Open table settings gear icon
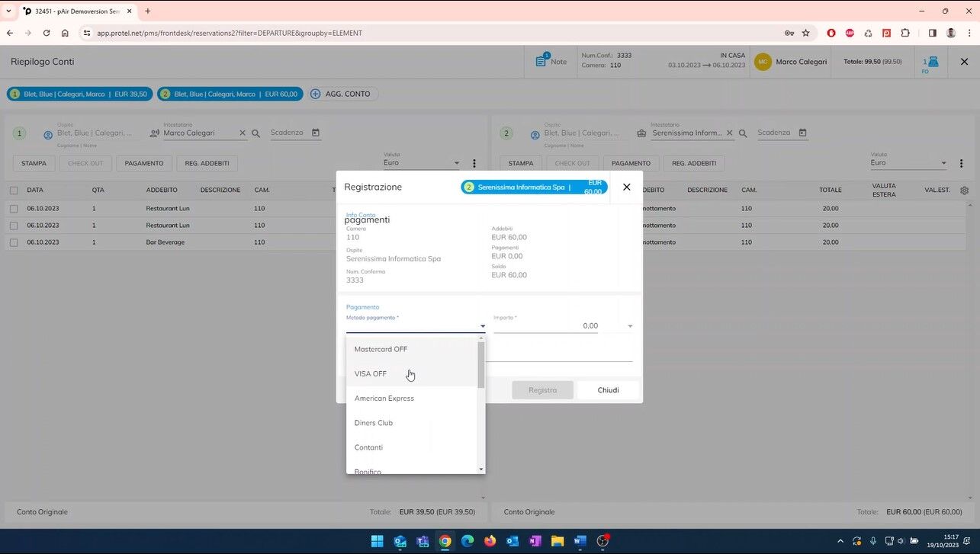This screenshot has width=980, height=554. [x=964, y=191]
